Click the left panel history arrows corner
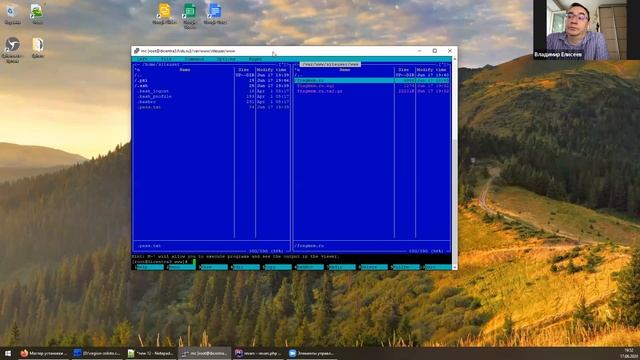The width and height of the screenshot is (640, 360). [283, 64]
